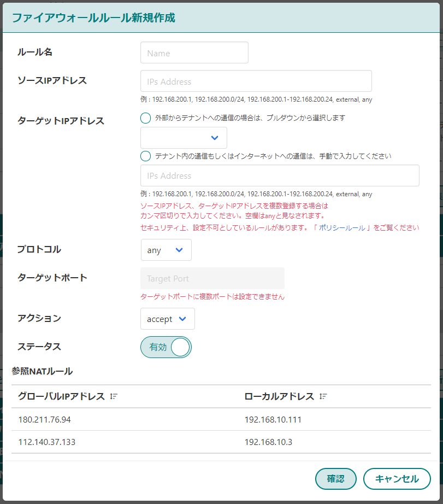Screen dimensions: 443x504
Task: Select the cell 180.211.76.94
Action: click(44, 419)
